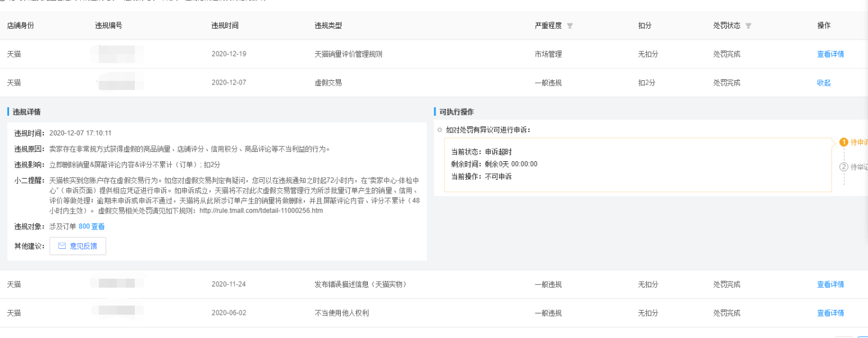The width and height of the screenshot is (868, 338).
Task: Select the 剩余时间 countdown line
Action: (x=494, y=164)
